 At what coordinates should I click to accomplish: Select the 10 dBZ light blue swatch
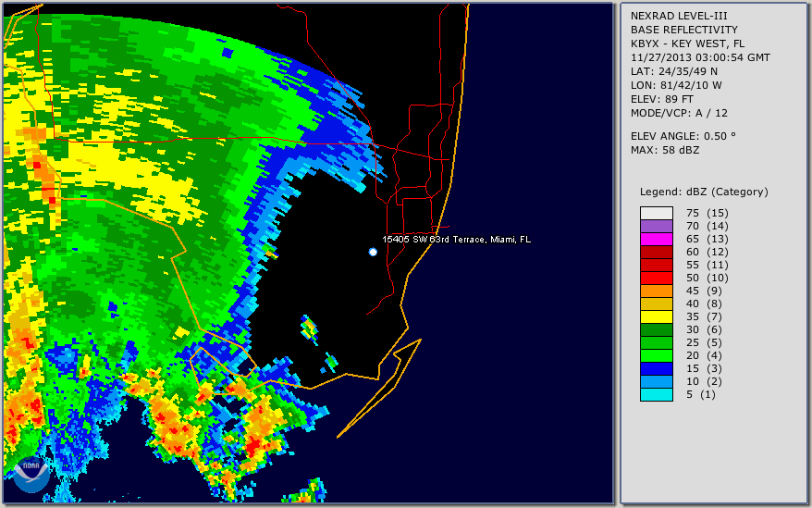[656, 381]
